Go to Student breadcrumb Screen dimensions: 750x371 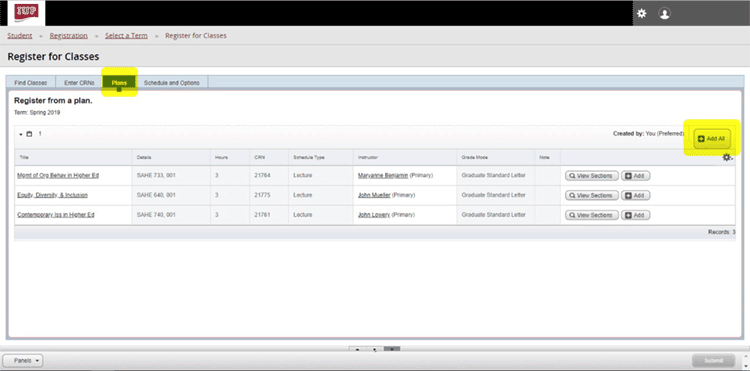20,35
